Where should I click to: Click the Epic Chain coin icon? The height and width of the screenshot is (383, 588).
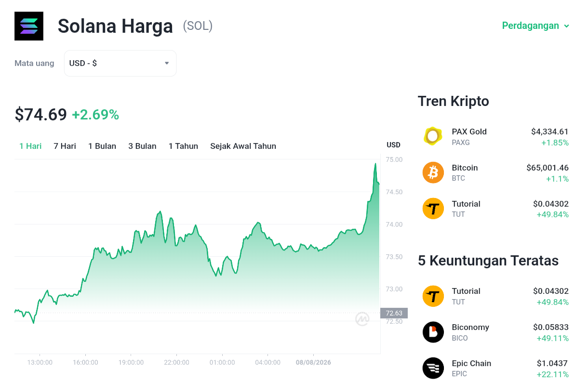point(433,368)
